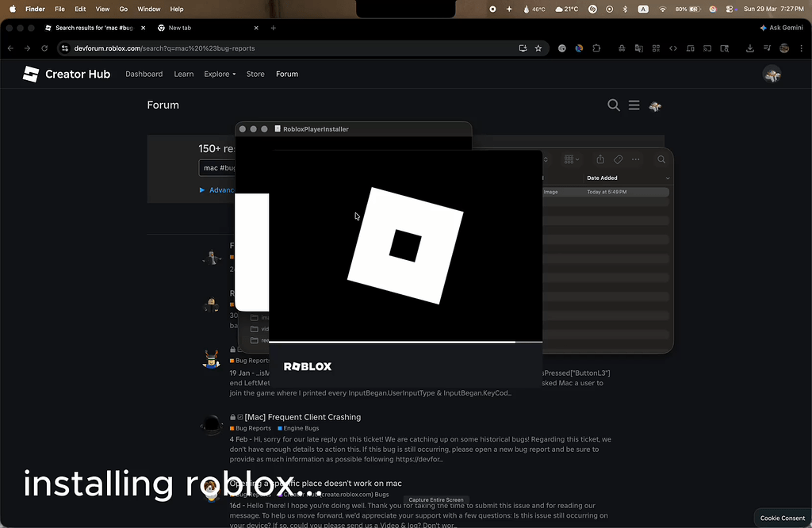Open Wi-Fi status menu
The image size is (812, 528).
click(662, 9)
